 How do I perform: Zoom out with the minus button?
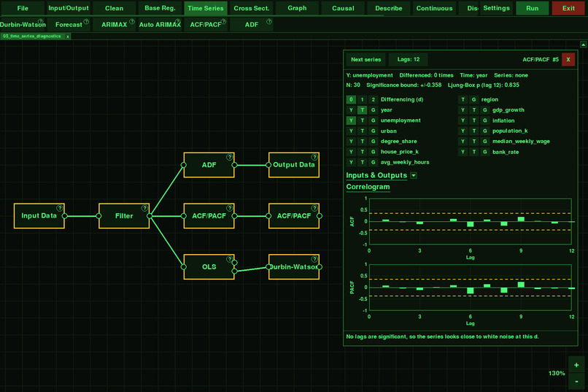tap(576, 382)
